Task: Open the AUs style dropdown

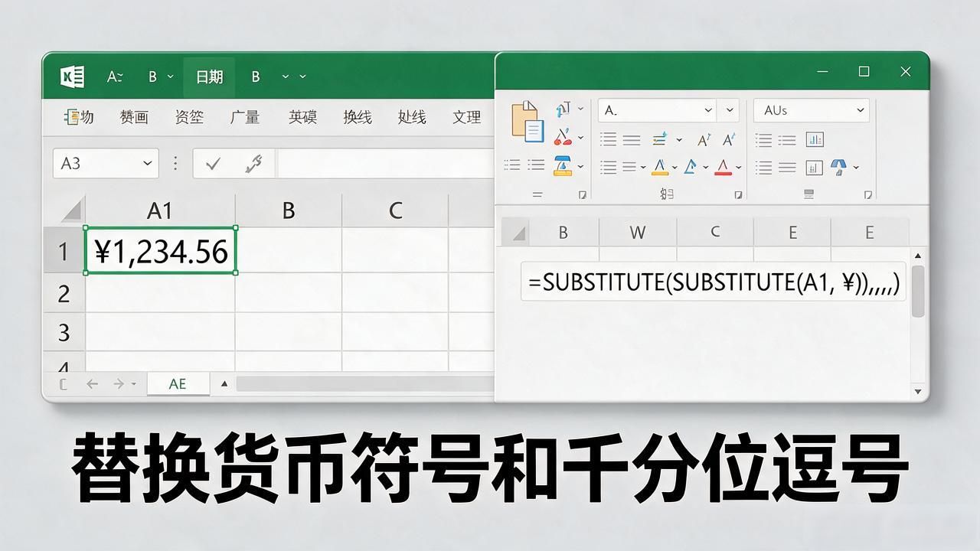Action: pyautogui.click(x=860, y=110)
